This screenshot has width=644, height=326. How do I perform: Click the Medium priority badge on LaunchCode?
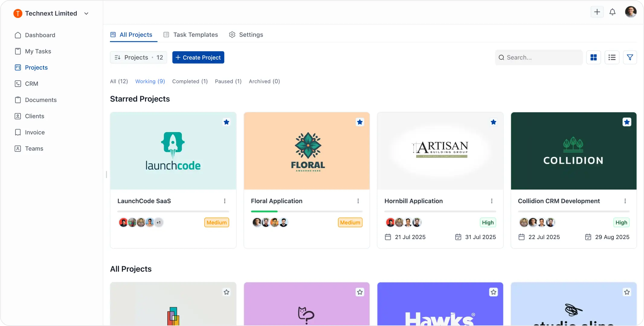[x=217, y=222]
